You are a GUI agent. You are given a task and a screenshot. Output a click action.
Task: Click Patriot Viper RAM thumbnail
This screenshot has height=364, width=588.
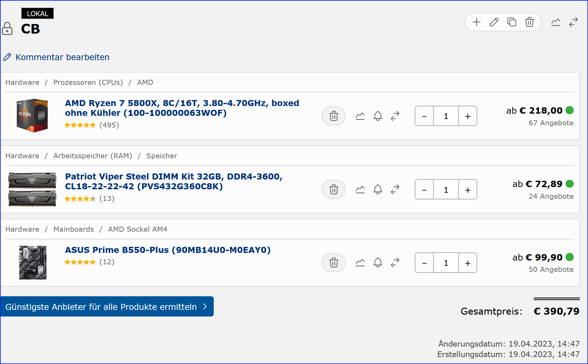tap(32, 189)
